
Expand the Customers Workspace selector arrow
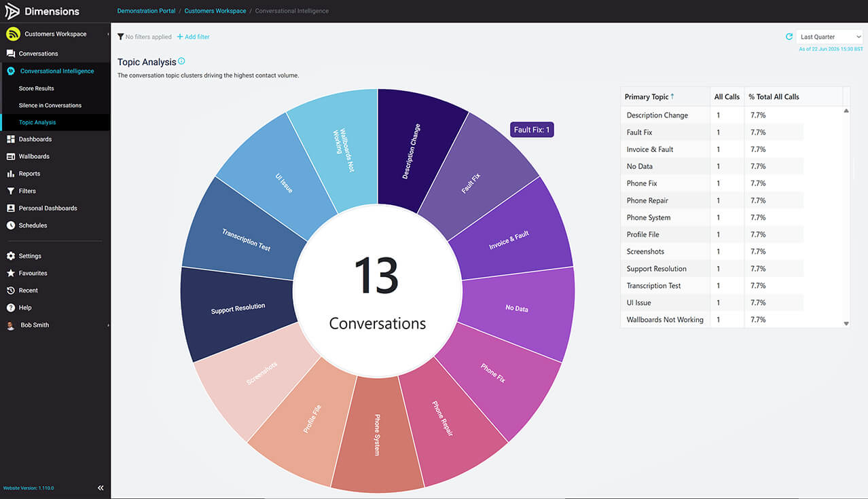pos(108,34)
